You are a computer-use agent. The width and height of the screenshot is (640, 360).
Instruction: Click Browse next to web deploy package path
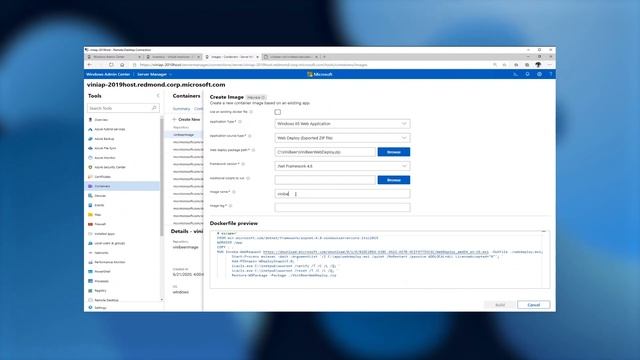click(393, 152)
